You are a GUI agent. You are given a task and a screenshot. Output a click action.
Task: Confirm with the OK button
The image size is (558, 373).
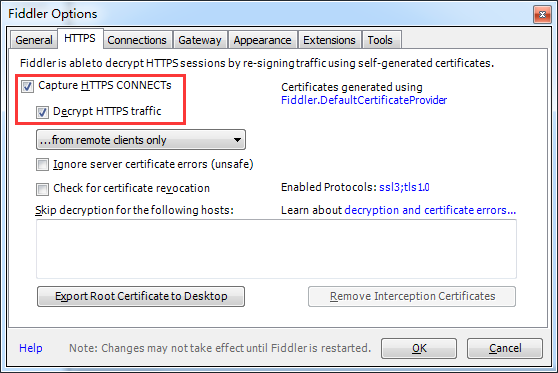pyautogui.click(x=419, y=348)
